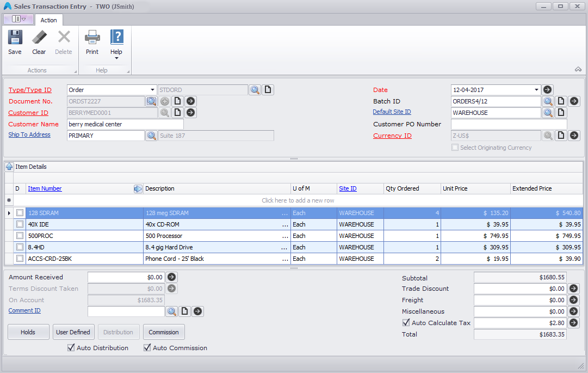Follow the Default Site ID link
The image size is (588, 373).
point(392,112)
